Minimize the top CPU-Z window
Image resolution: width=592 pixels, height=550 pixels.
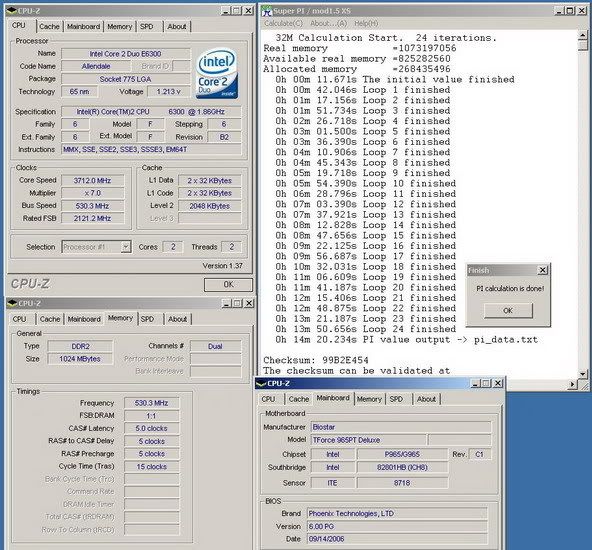coord(226,11)
